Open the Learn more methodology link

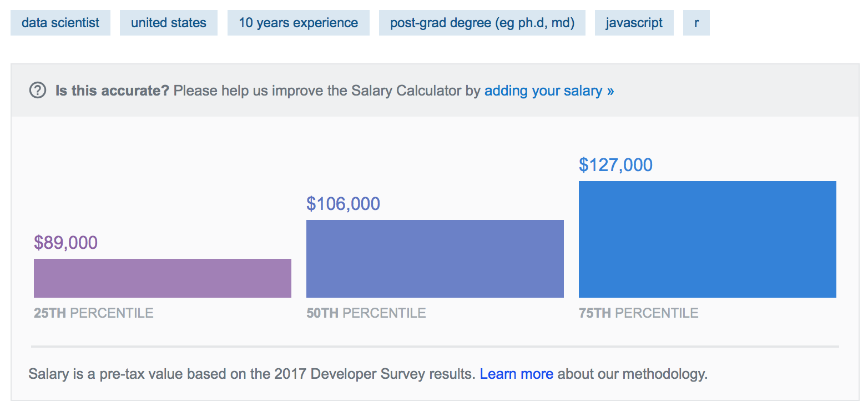coord(517,374)
